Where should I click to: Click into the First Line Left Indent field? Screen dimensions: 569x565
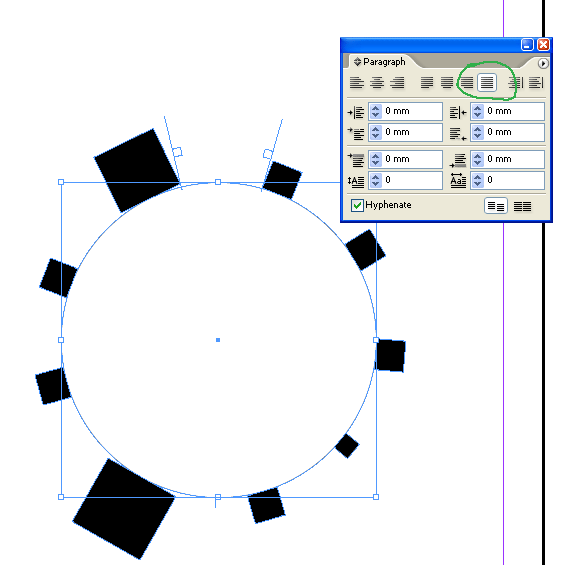click(x=412, y=132)
